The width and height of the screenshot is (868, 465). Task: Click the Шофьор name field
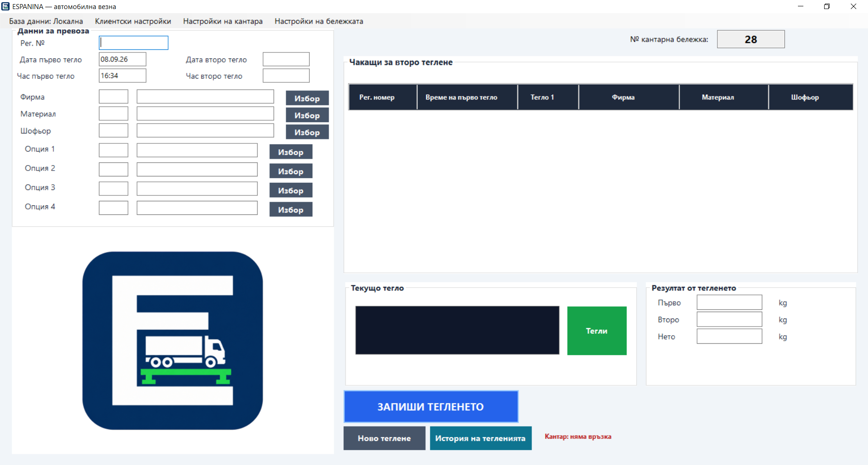[x=205, y=130]
